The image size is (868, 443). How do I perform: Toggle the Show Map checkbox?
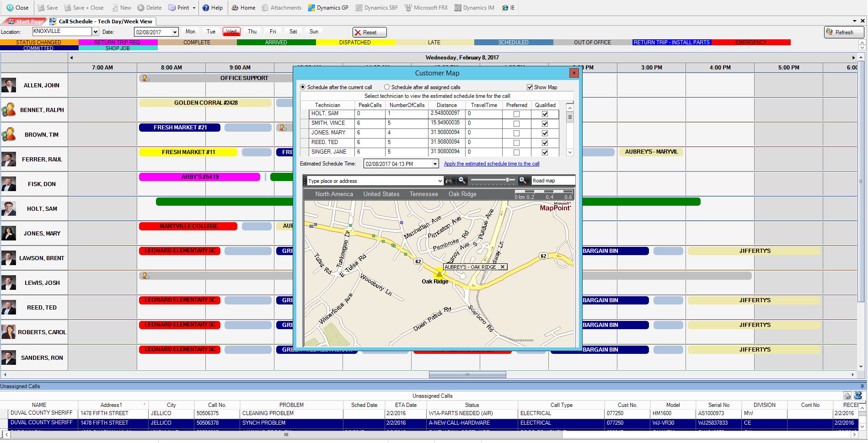tap(530, 87)
